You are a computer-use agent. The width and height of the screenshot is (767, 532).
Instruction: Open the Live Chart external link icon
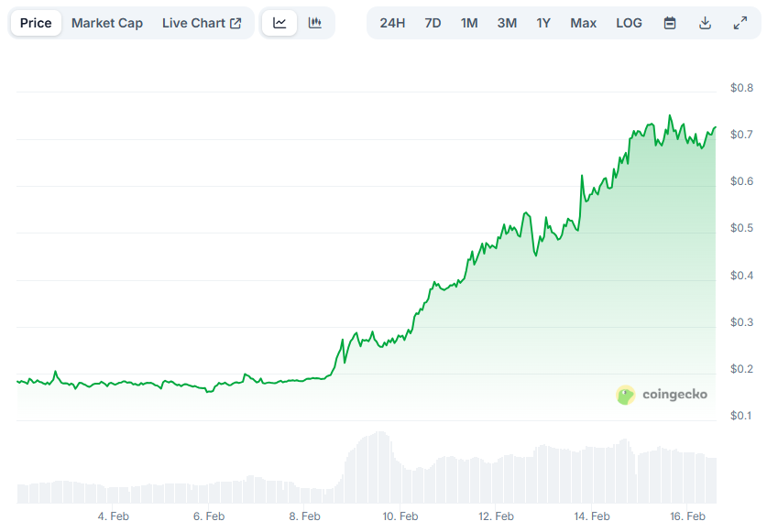point(236,22)
